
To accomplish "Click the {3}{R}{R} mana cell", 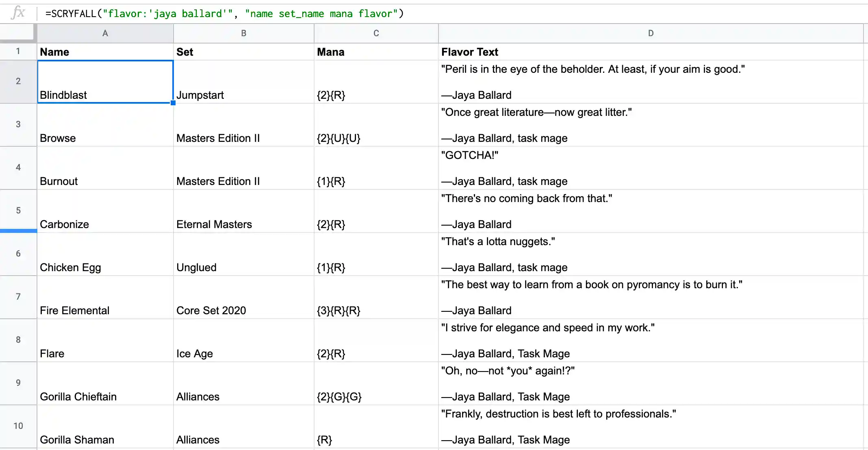I will [x=376, y=298].
